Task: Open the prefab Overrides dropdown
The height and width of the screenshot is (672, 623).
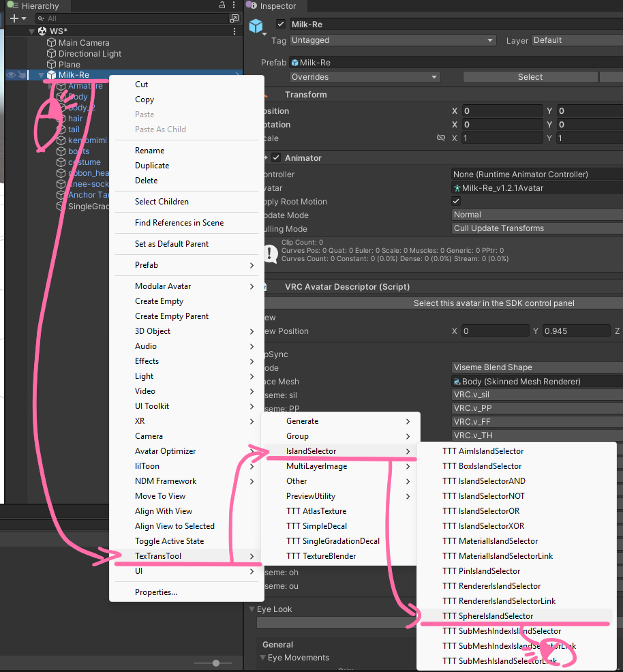Action: [365, 77]
